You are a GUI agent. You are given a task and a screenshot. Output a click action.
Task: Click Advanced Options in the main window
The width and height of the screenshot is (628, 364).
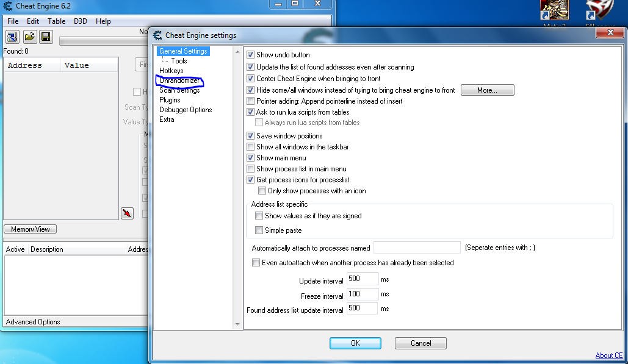(x=33, y=322)
